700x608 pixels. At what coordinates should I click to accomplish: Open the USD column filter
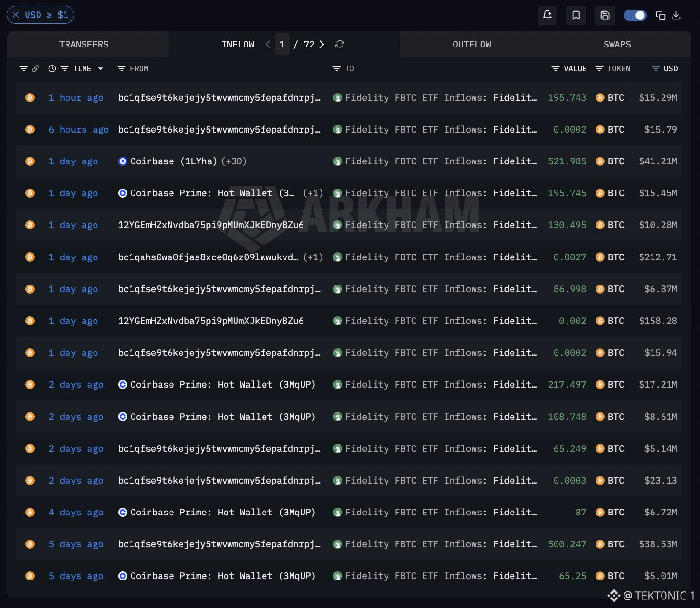pyautogui.click(x=656, y=69)
